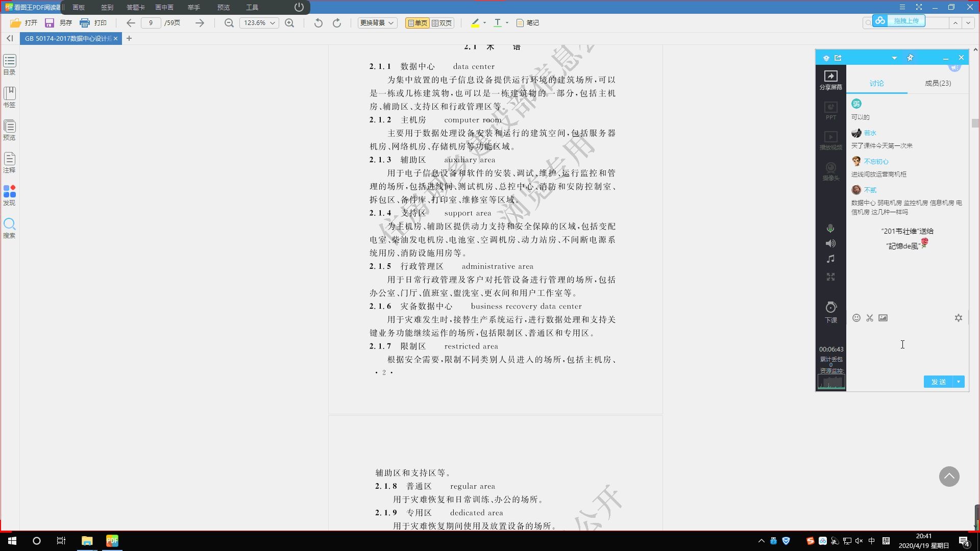
Task: Toggle the microphone in class panel
Action: click(x=831, y=228)
